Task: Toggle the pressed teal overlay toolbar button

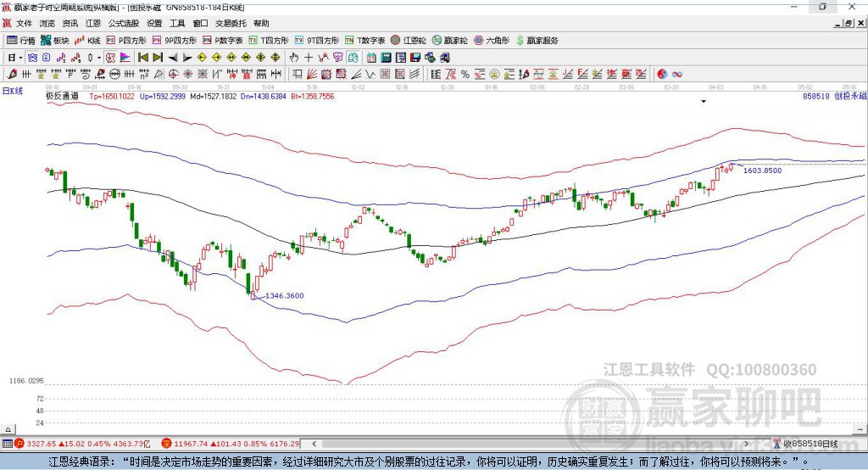Action: coord(353,58)
